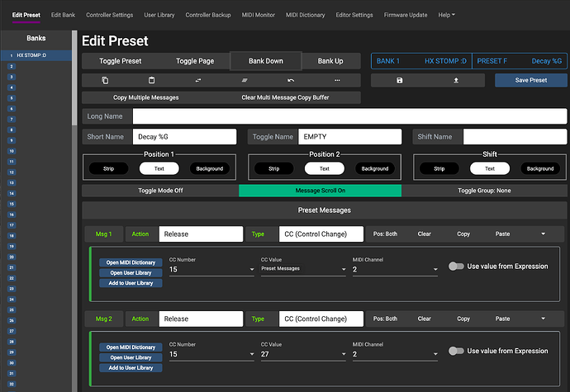Open the three-dots more options icon

tap(337, 80)
